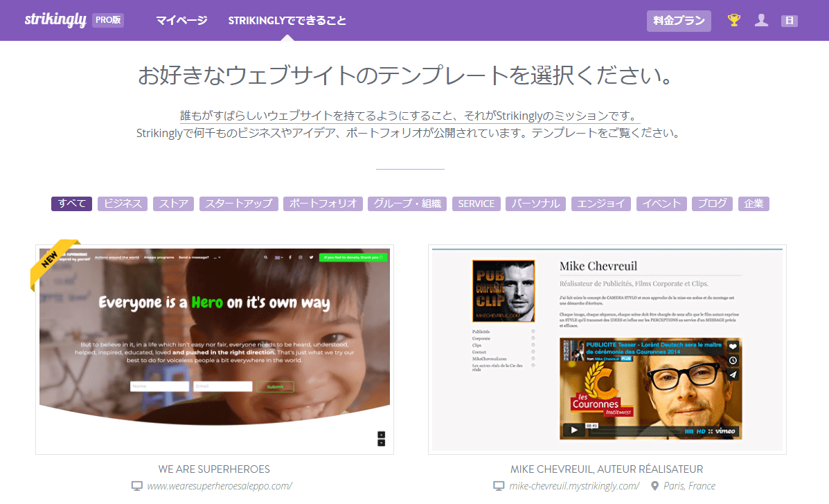Click the location pin icon beside Paris
The width and height of the screenshot is (829, 504).
tap(654, 486)
